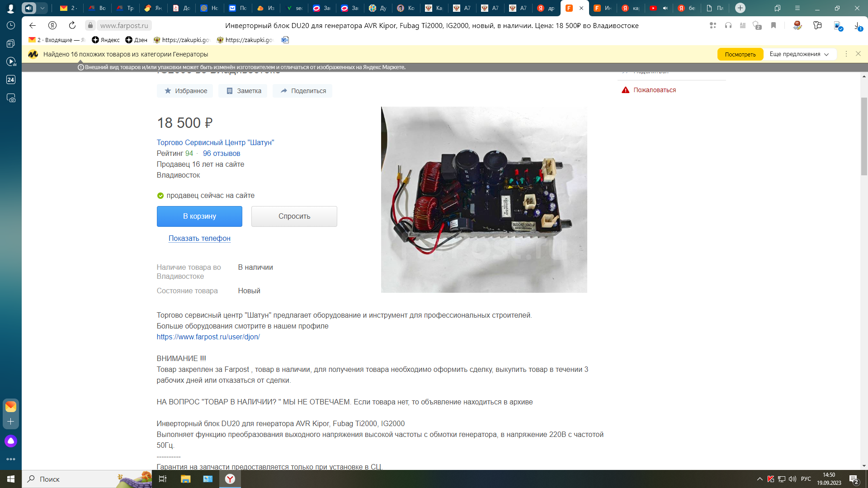Open reader mode from address bar
The height and width of the screenshot is (488, 868).
coord(742,26)
